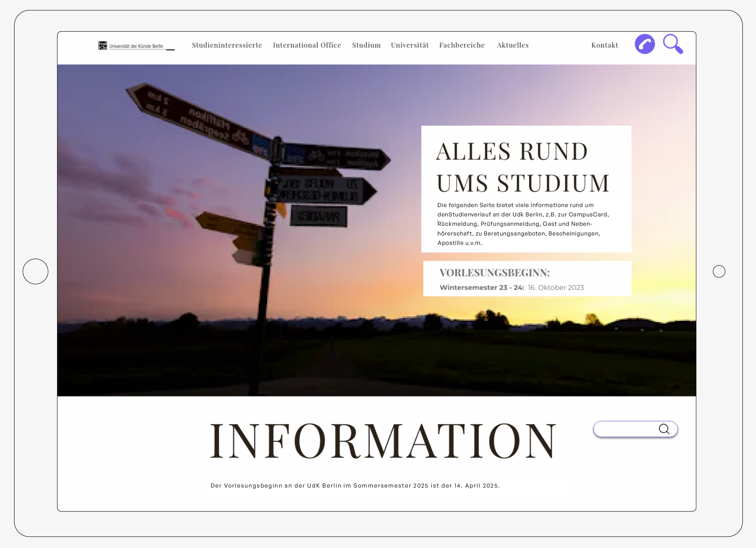
Task: Click the magnifier inside the lower search field
Action: click(664, 429)
